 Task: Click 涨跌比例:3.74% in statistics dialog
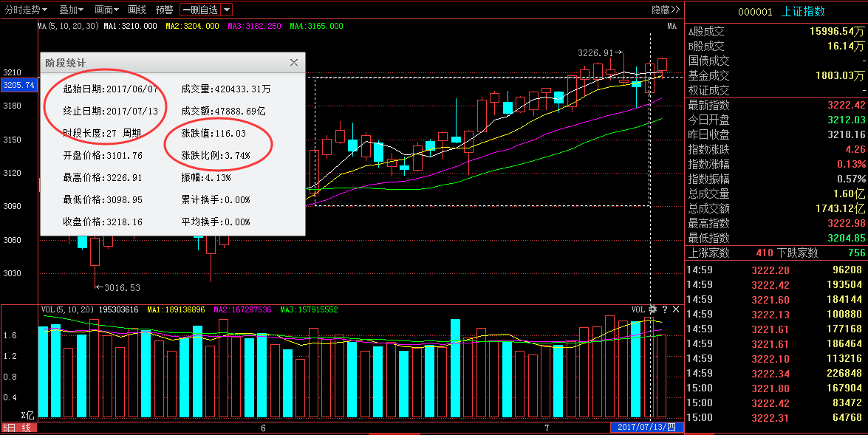click(x=216, y=156)
